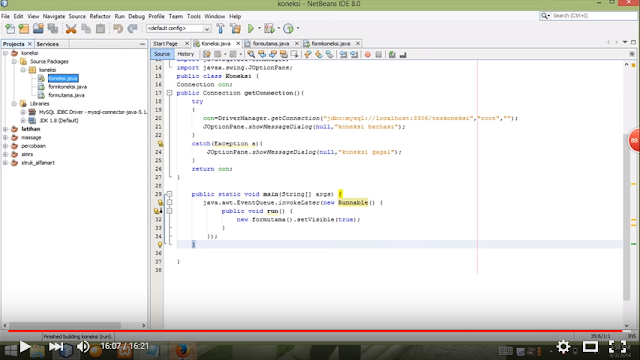This screenshot has width=640, height=360.
Task: Close the Koneksi.java editor tab
Action: pyautogui.click(x=238, y=44)
